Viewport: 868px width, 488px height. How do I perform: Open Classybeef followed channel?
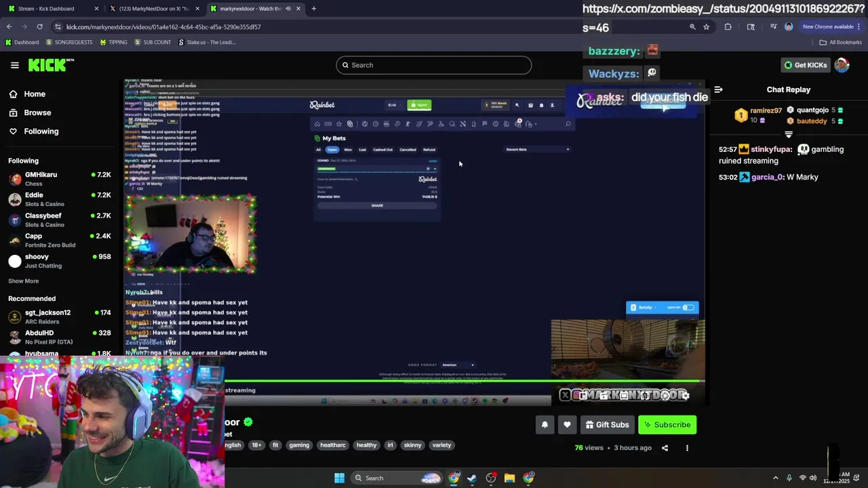point(60,220)
